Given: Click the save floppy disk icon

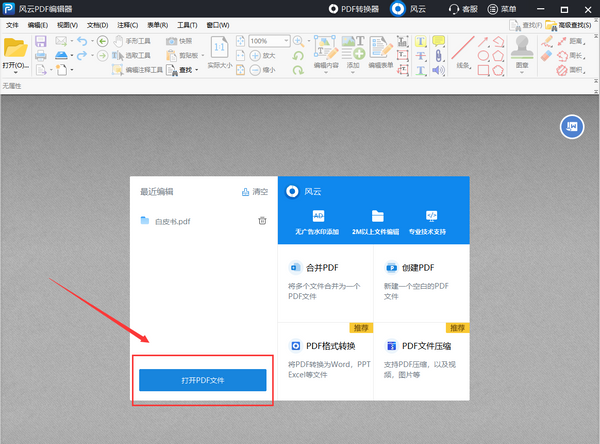Looking at the screenshot, I should [x=41, y=41].
